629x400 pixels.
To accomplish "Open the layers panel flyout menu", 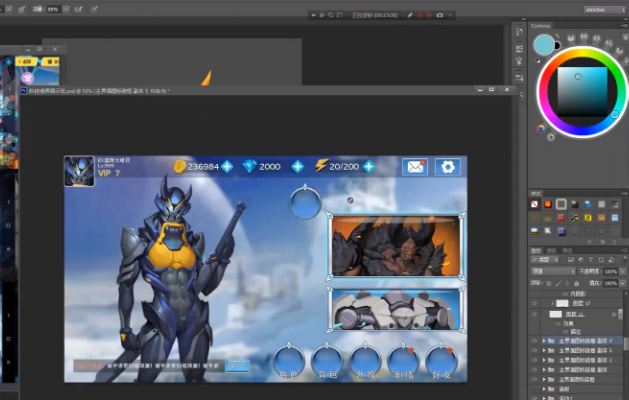I will pos(624,250).
